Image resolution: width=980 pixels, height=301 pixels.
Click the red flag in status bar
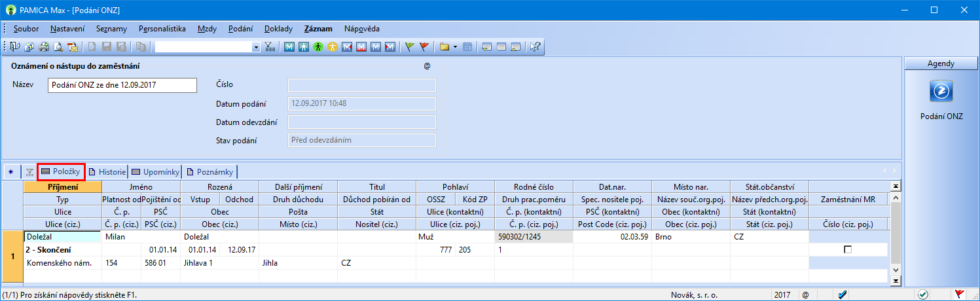(x=959, y=295)
